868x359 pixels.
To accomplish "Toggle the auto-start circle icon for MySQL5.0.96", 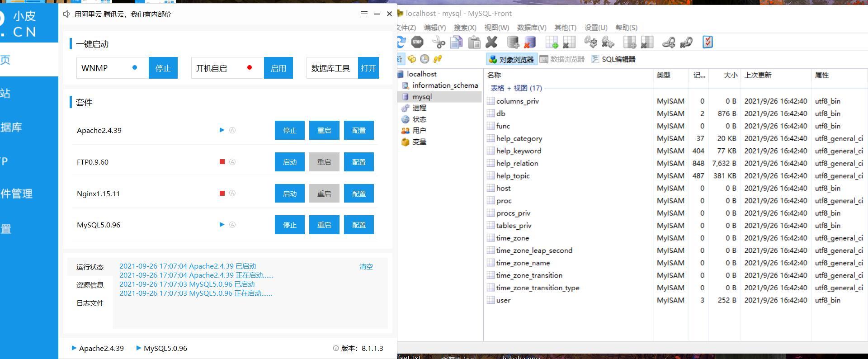I will click(x=232, y=225).
